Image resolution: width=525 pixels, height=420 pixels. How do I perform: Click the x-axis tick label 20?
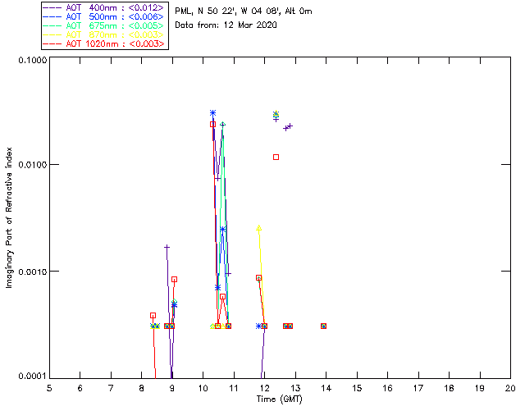(510, 388)
